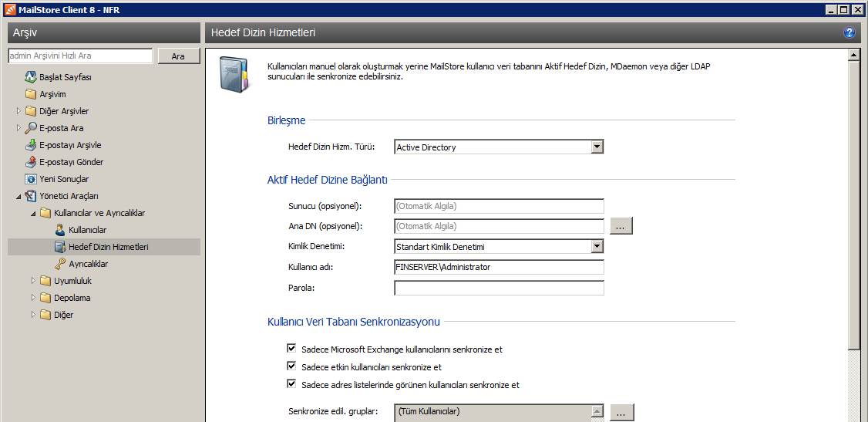Open the help question mark icon
868x422 pixels.
[849, 32]
